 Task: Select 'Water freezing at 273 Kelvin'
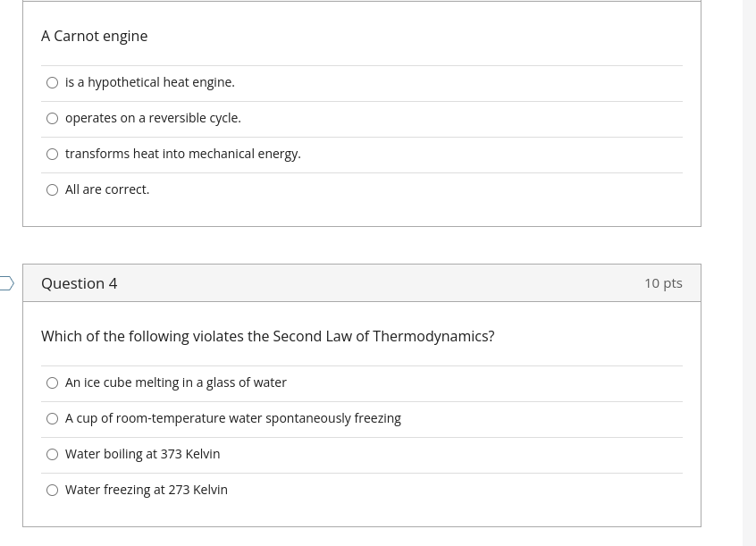pyautogui.click(x=52, y=490)
